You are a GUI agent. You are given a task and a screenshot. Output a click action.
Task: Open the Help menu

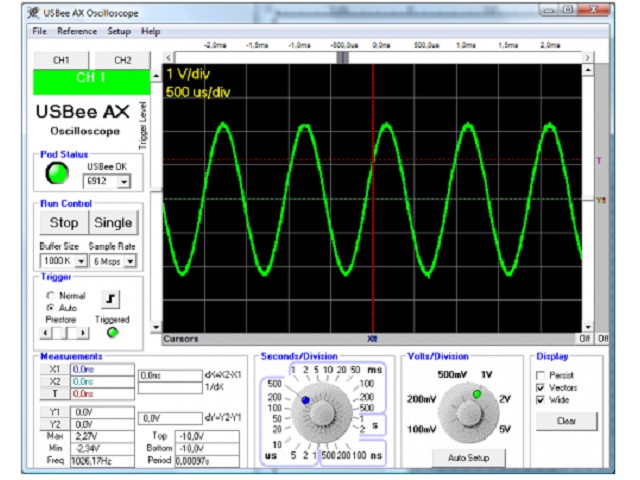(x=150, y=31)
